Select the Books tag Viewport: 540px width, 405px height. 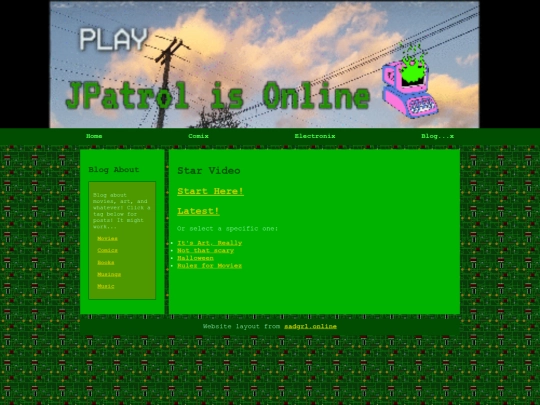(x=105, y=262)
